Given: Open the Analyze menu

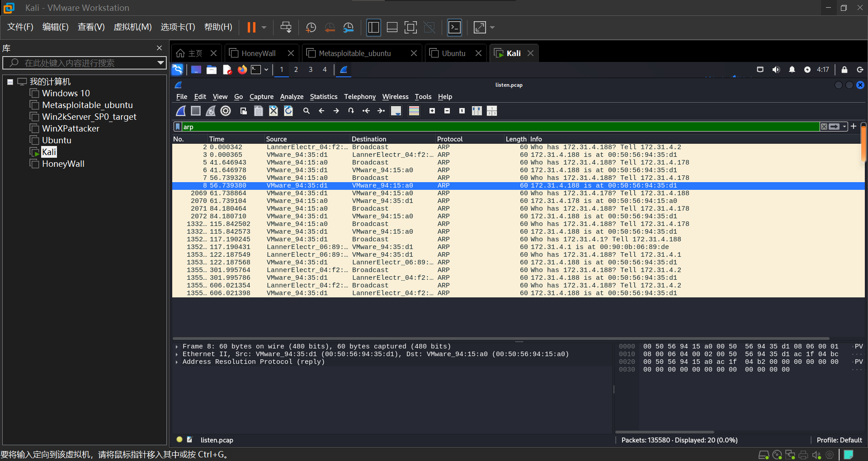Looking at the screenshot, I should click(x=292, y=97).
